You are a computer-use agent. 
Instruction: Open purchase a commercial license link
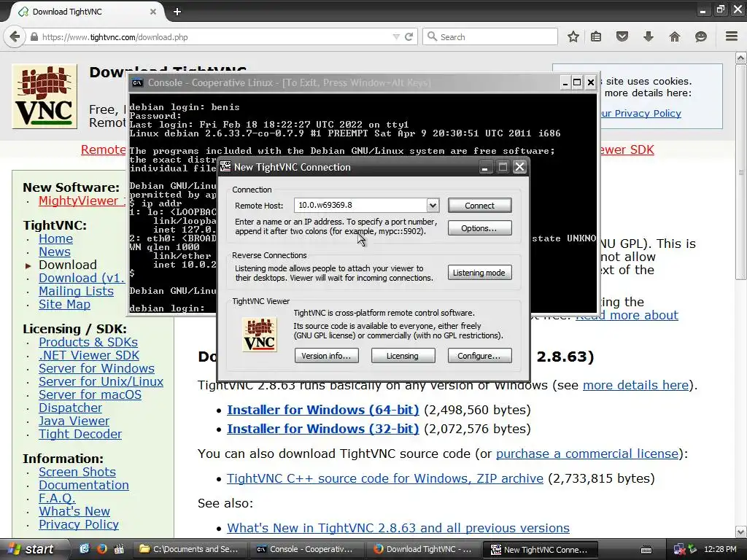coord(587,454)
